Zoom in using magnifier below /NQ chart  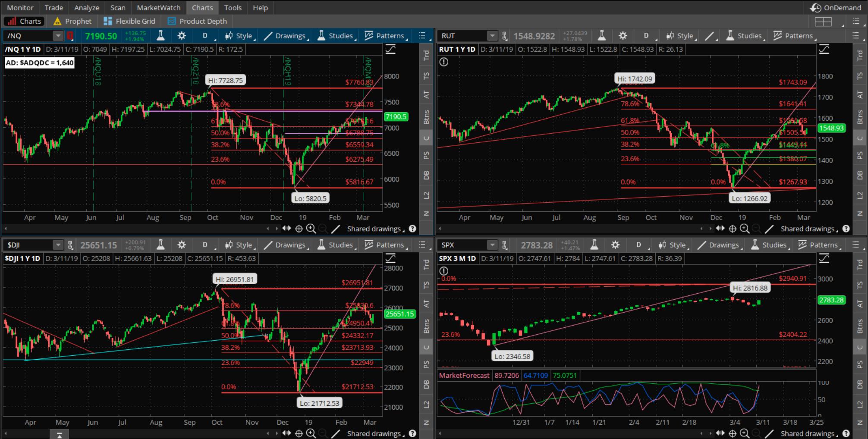tap(311, 229)
